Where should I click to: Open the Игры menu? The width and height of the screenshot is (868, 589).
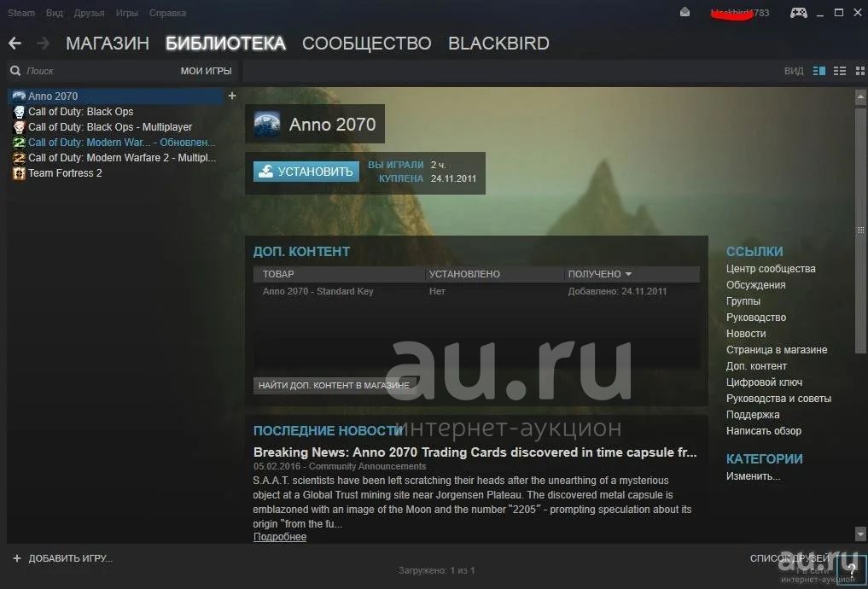point(127,13)
